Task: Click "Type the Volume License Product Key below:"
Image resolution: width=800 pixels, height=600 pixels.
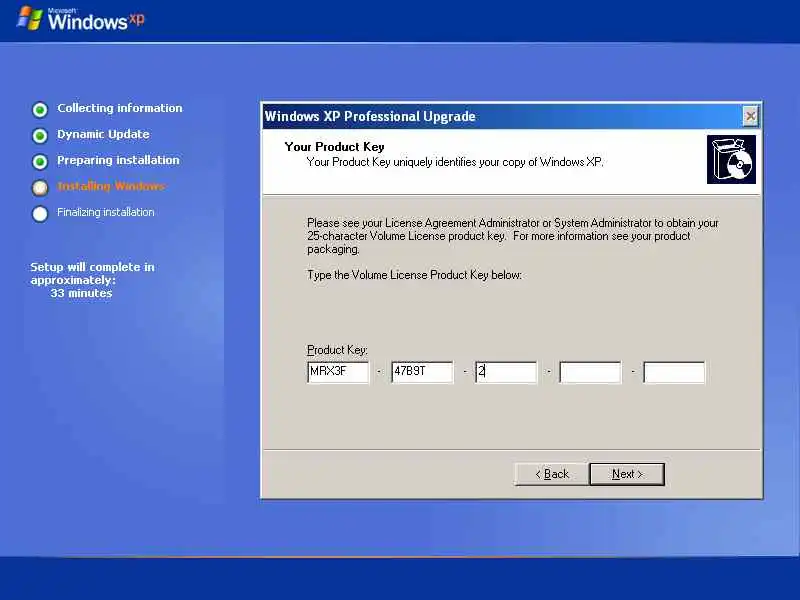Action: tap(414, 275)
